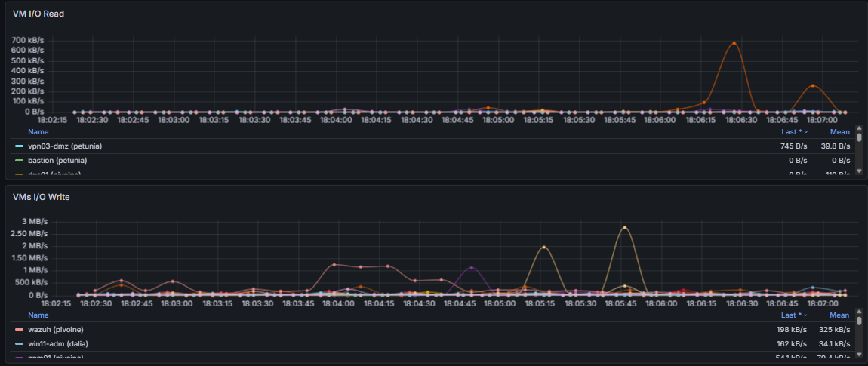Sort by Last * in VM I/O Read legend

pos(793,132)
